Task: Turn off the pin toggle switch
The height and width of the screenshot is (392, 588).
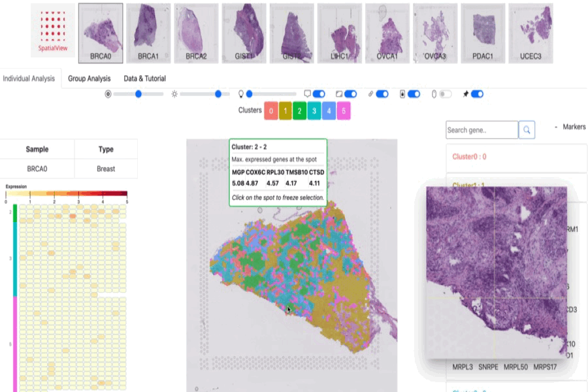Action: pyautogui.click(x=477, y=94)
